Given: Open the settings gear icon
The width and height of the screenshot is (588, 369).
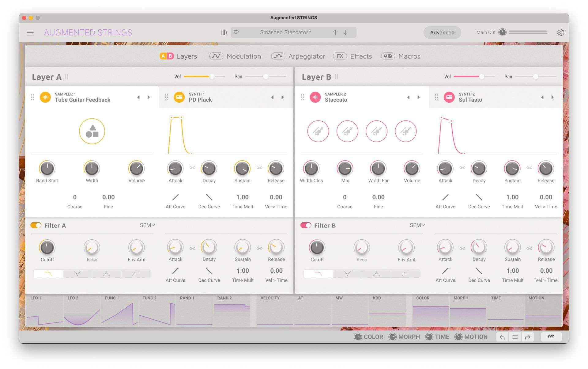Looking at the screenshot, I should (x=560, y=32).
